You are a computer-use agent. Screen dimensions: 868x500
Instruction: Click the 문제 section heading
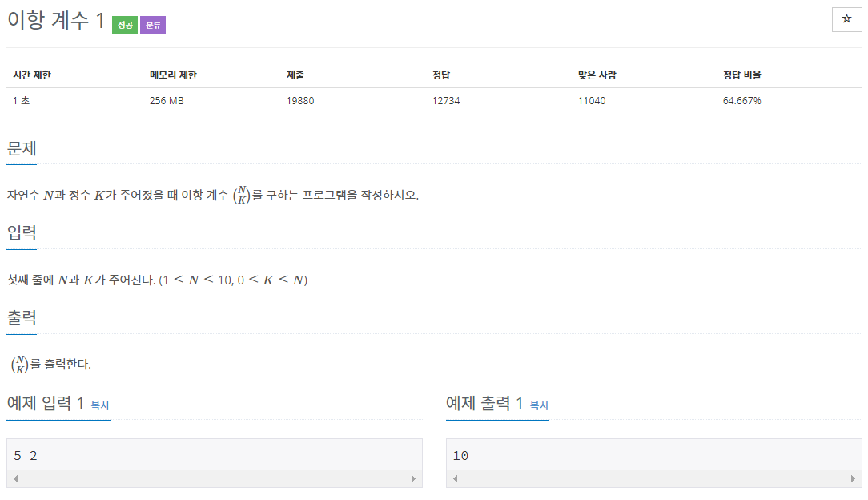(22, 148)
